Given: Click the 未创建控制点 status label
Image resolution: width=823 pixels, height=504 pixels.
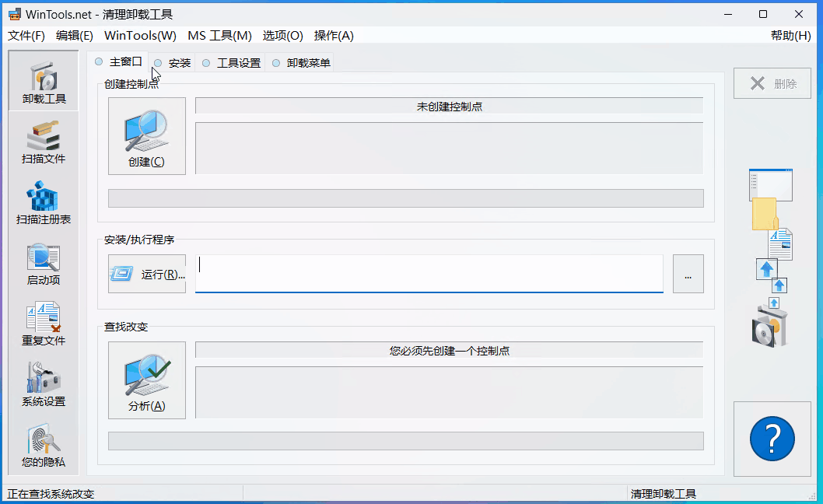Looking at the screenshot, I should click(450, 107).
